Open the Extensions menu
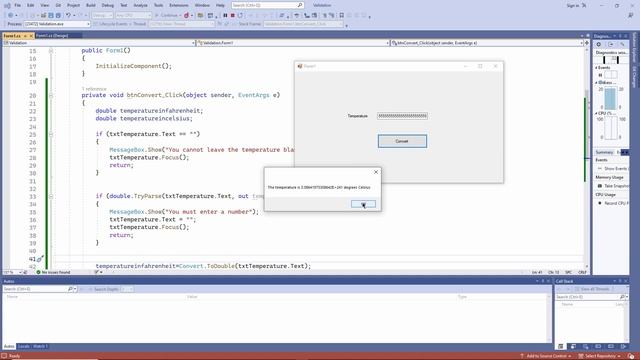Screen dimensions: 640x360 coord(179,5)
